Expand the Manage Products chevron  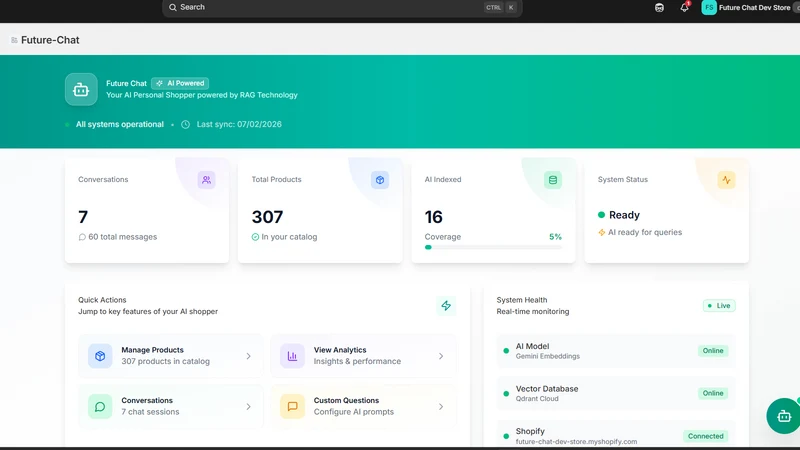248,356
